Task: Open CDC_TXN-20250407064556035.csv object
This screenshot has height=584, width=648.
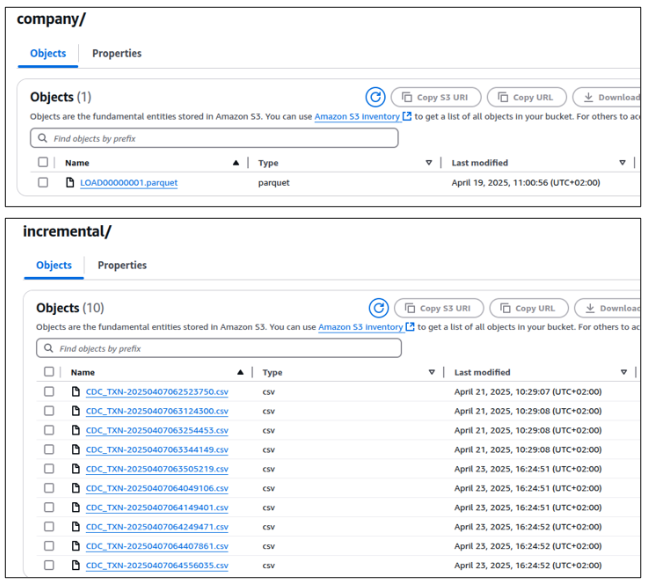Action: coord(157,565)
